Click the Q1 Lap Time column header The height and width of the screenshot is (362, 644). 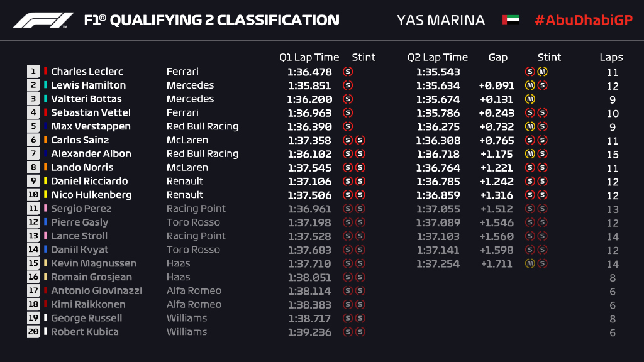[309, 57]
